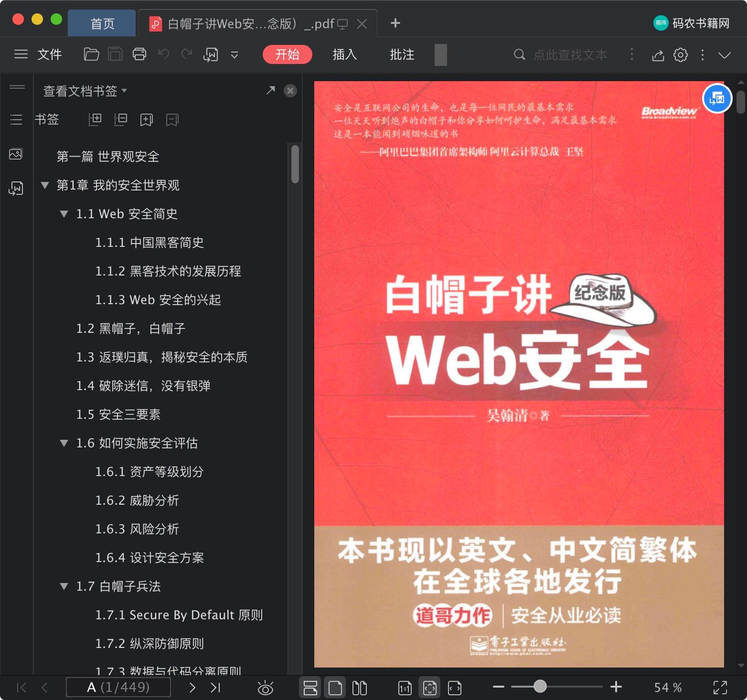
Task: Zoom in with plus button
Action: coord(616,687)
